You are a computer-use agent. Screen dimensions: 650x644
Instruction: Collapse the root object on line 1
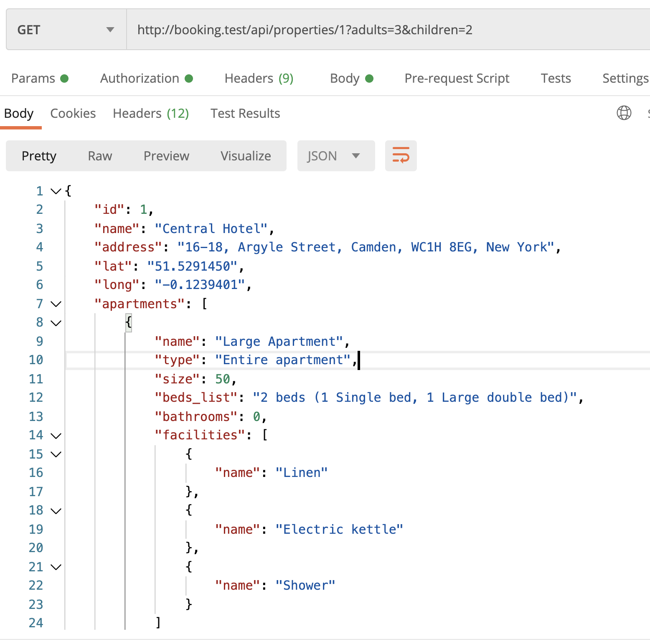pyautogui.click(x=56, y=191)
